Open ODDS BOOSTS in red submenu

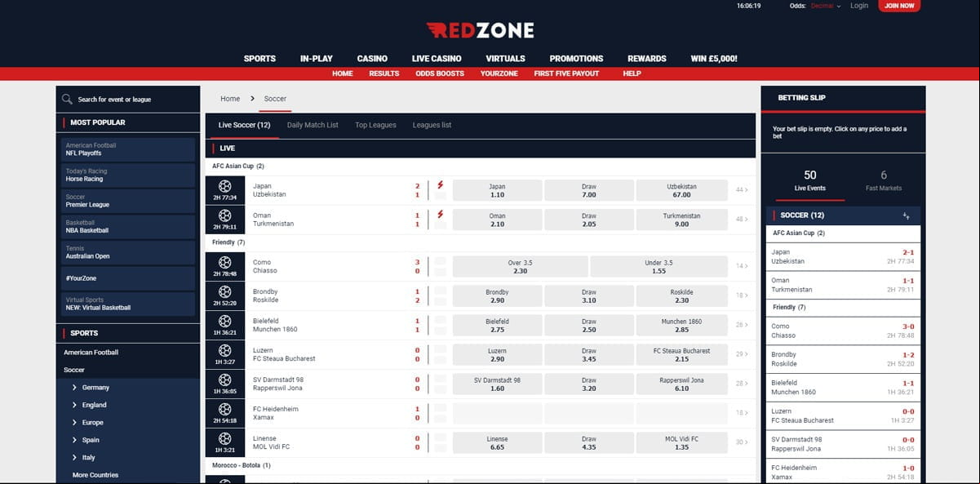click(439, 73)
